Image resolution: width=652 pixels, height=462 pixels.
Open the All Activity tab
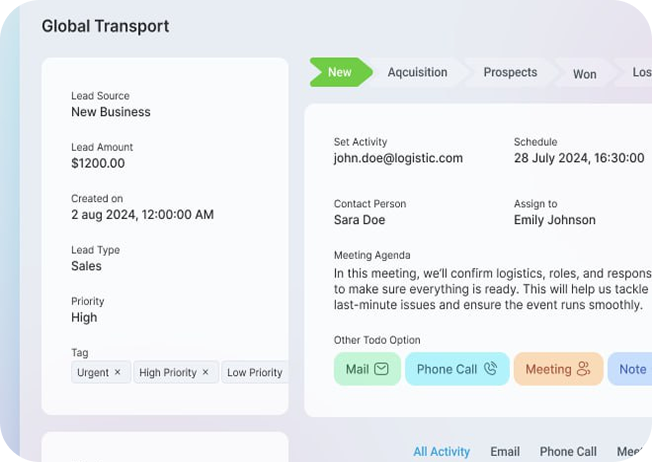(441, 452)
